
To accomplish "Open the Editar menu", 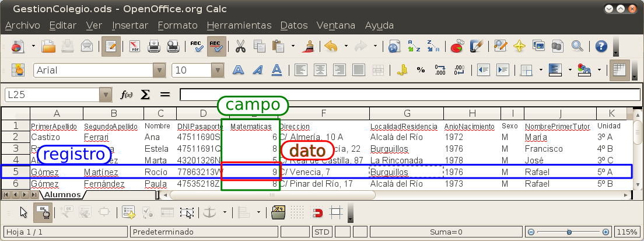I will [63, 26].
